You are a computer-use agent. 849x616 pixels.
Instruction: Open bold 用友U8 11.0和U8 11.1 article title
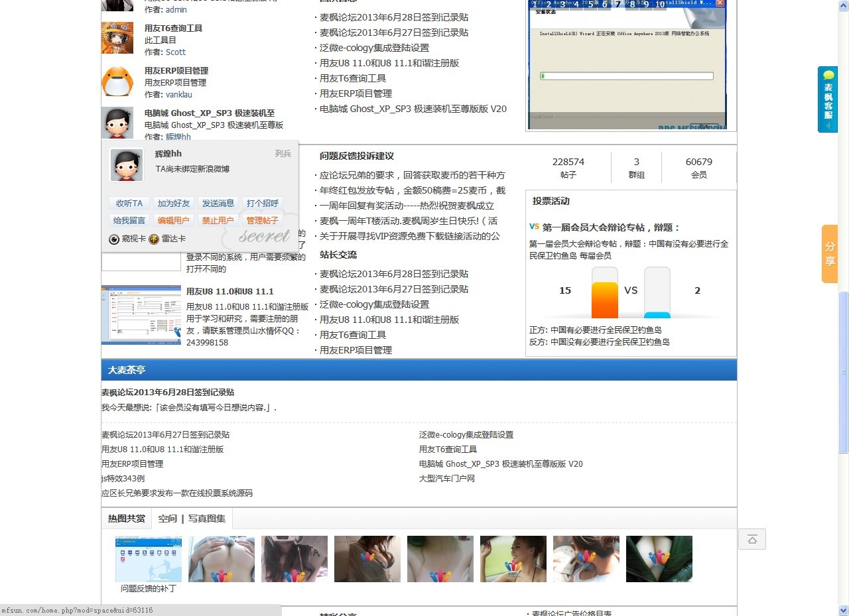coord(230,292)
